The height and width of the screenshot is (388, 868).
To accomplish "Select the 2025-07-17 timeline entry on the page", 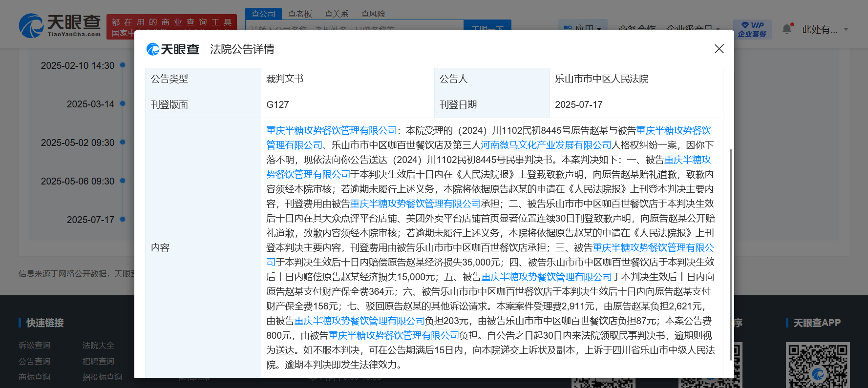I will pos(90,220).
